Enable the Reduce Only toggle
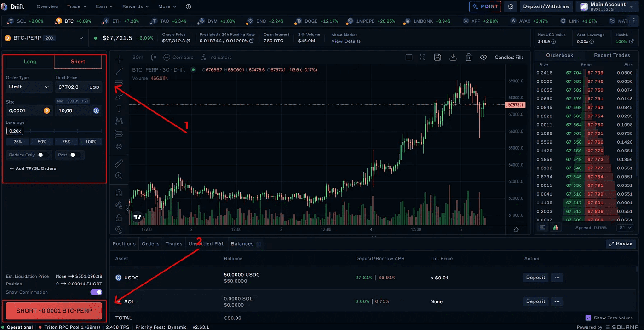644x330 pixels. coord(43,155)
